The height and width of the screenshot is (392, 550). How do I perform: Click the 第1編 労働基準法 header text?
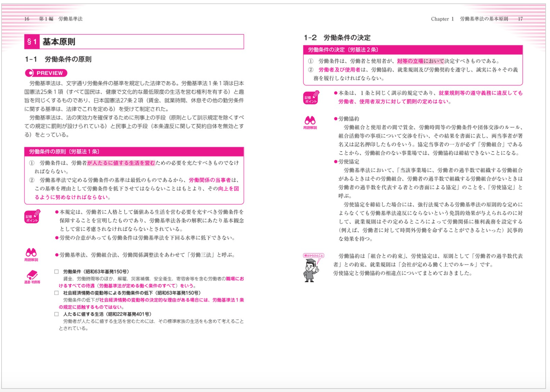point(61,19)
